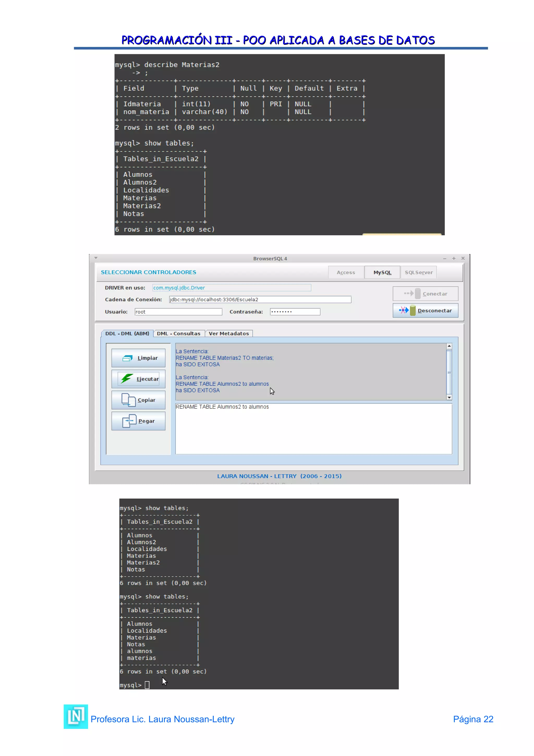
Task: Select the MySQL driver tab
Action: click(x=382, y=272)
